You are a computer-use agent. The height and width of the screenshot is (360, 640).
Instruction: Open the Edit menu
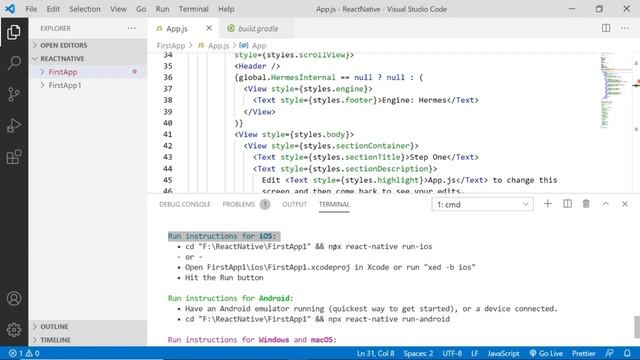53,9
